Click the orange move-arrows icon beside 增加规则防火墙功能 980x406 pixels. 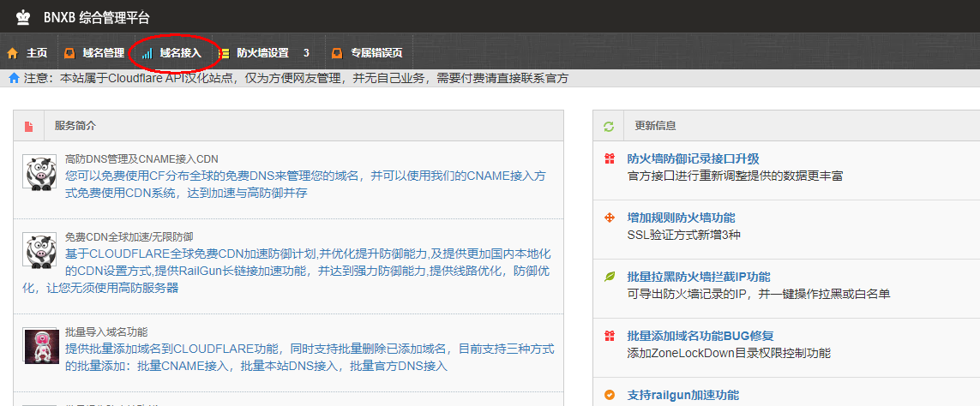coord(610,218)
